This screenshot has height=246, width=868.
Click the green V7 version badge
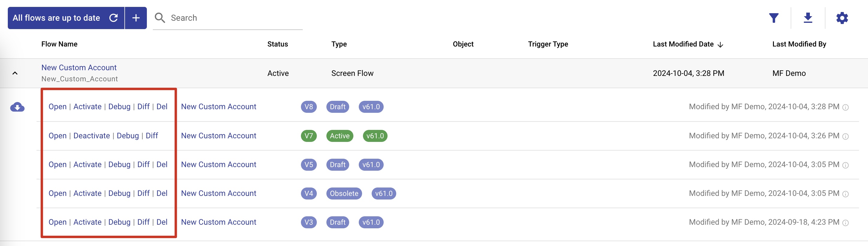(x=309, y=136)
